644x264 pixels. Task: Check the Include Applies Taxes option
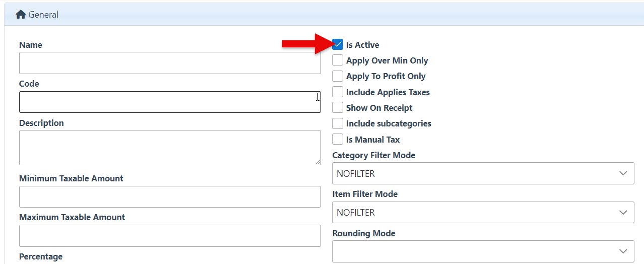click(338, 92)
